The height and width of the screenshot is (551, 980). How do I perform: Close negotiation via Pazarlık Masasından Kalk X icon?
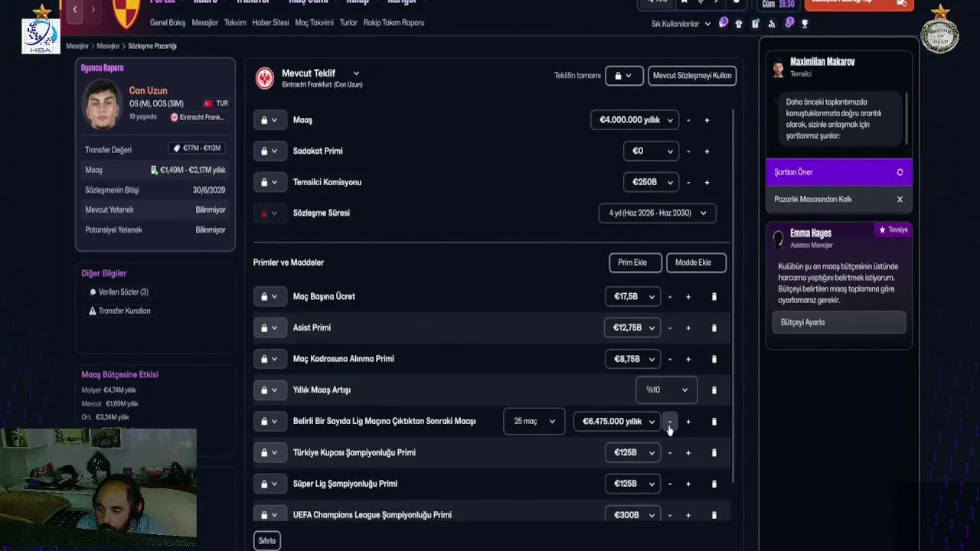(900, 199)
